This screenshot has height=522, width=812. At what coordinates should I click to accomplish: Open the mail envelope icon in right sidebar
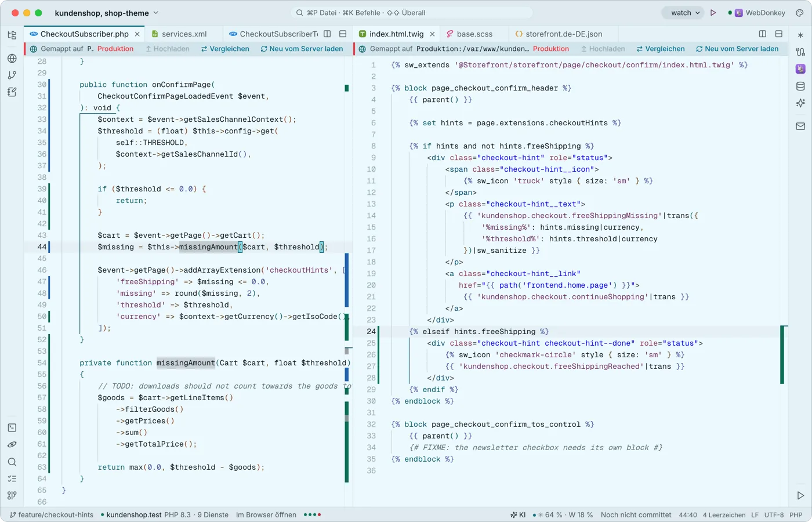point(800,126)
